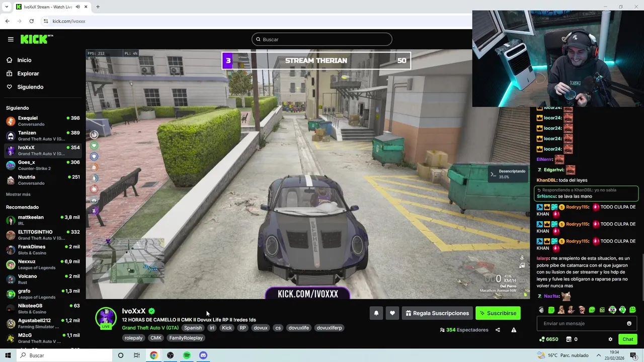Viewport: 644px width, 362px height.
Task: Open the Siguiendo page
Action: (x=30, y=87)
